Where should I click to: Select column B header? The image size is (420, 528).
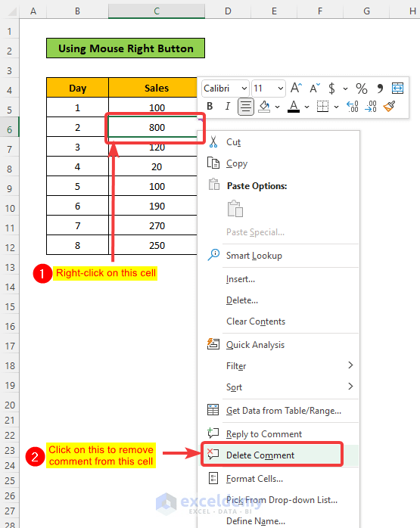(77, 11)
